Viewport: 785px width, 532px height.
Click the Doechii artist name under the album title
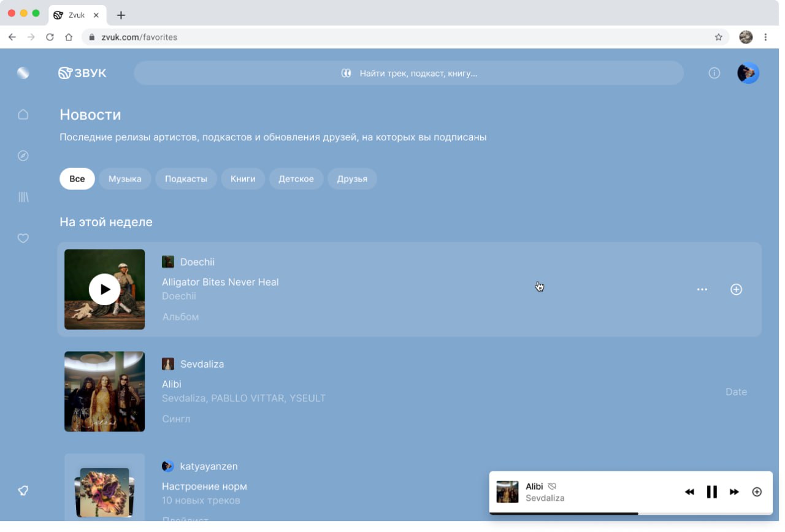point(179,296)
